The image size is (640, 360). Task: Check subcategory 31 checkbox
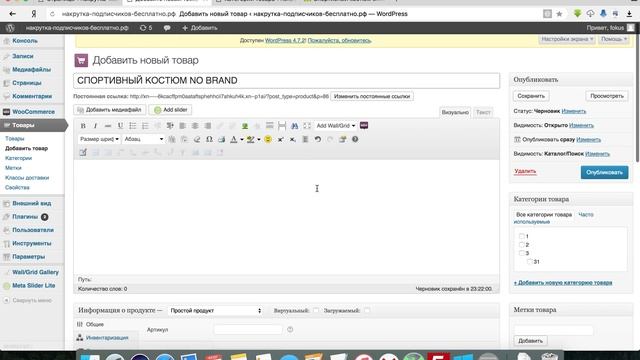[530, 262]
